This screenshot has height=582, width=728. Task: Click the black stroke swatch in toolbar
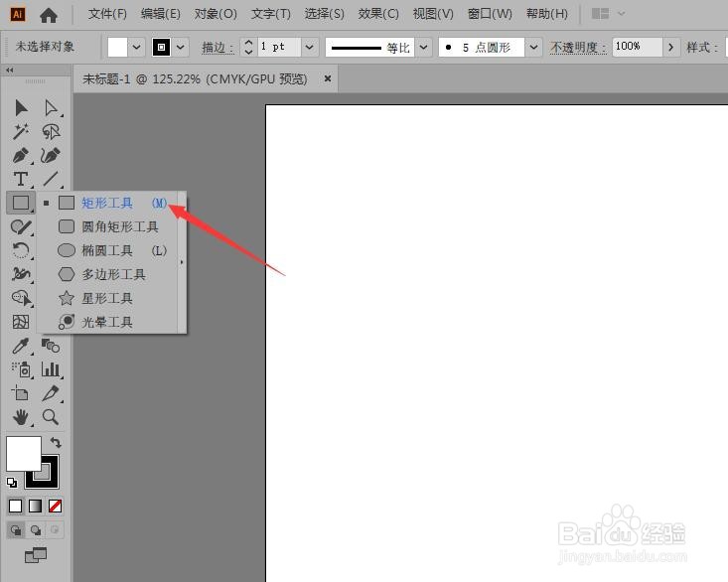pos(49,479)
